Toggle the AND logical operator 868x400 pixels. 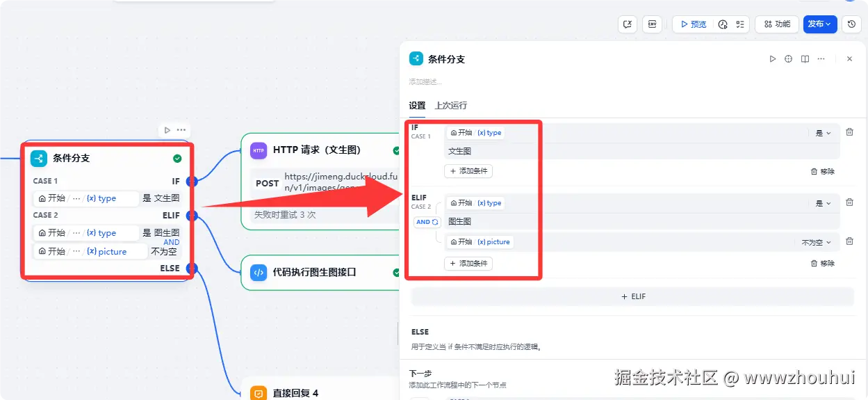427,222
